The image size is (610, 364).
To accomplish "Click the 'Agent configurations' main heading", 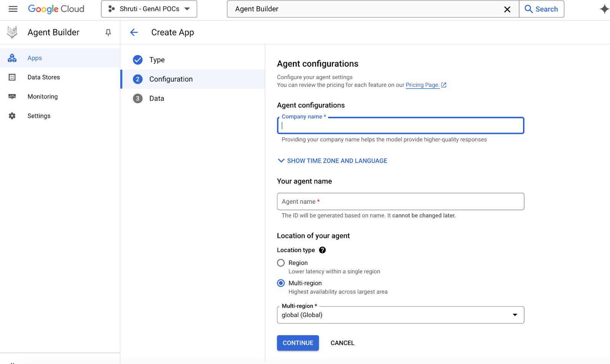I will coord(318,64).
